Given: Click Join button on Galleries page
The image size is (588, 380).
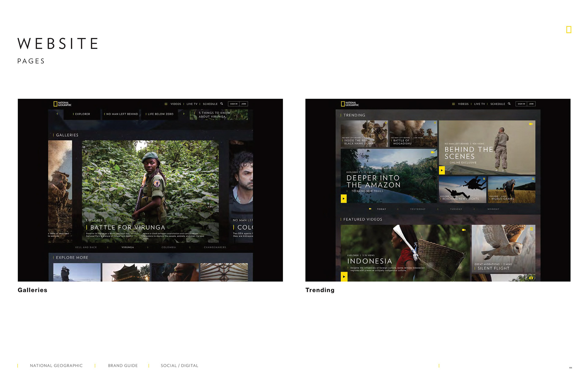Looking at the screenshot, I should coord(243,104).
